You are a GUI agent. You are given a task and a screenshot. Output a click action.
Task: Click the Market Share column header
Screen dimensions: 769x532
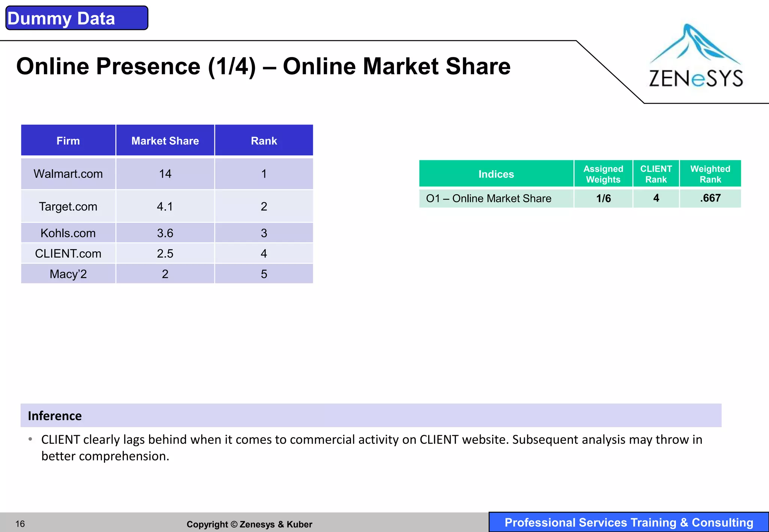click(165, 140)
